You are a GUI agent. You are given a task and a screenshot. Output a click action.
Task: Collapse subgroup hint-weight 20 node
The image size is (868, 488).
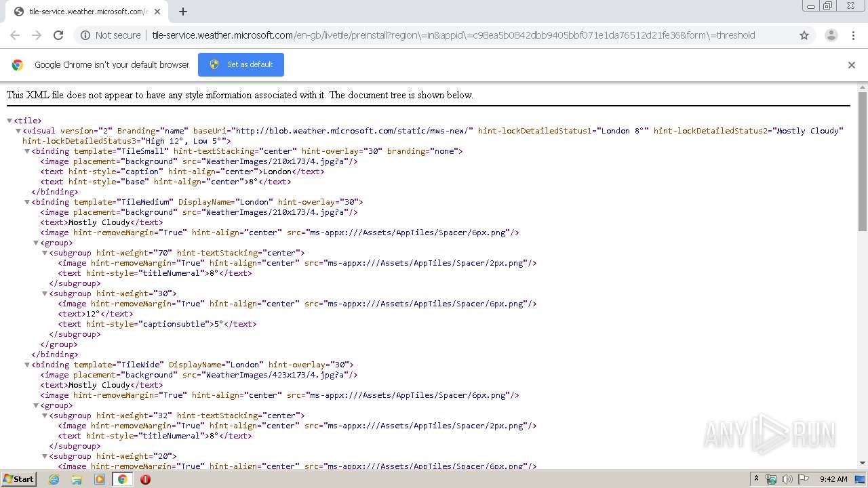click(45, 456)
